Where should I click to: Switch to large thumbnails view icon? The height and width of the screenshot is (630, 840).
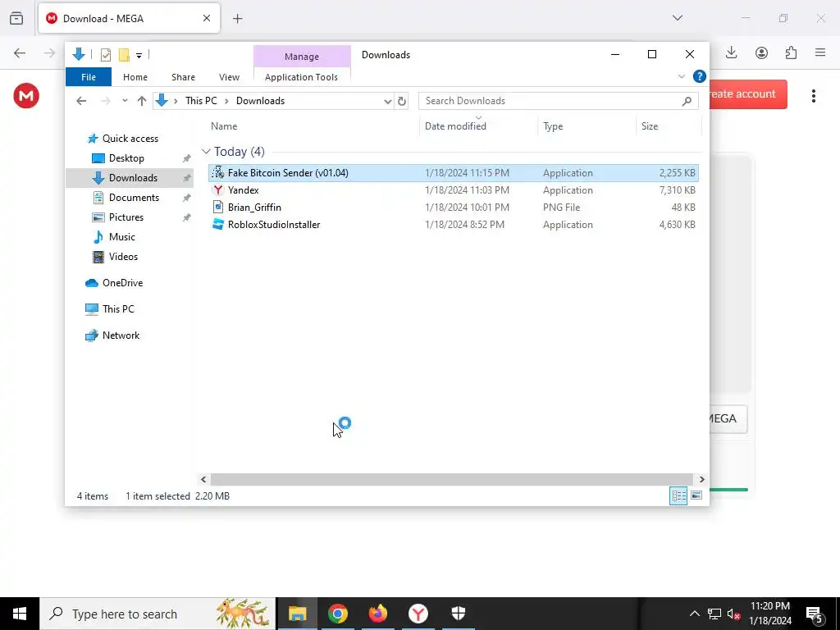pyautogui.click(x=696, y=495)
